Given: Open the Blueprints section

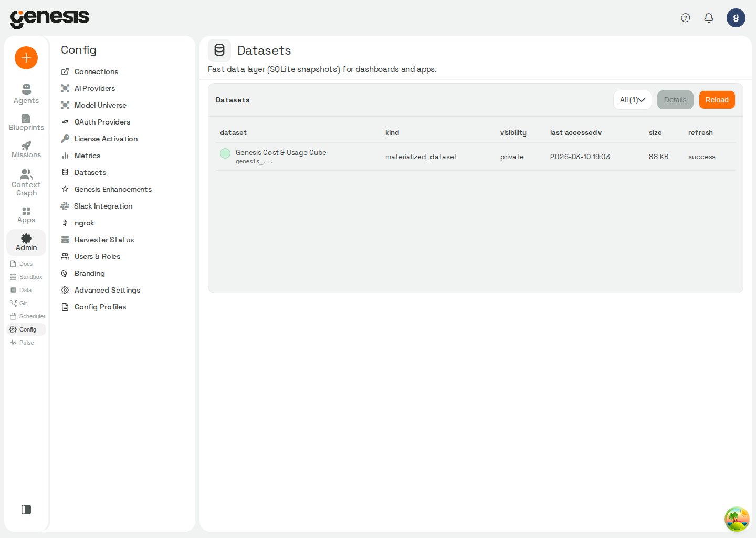Looking at the screenshot, I should tap(26, 122).
